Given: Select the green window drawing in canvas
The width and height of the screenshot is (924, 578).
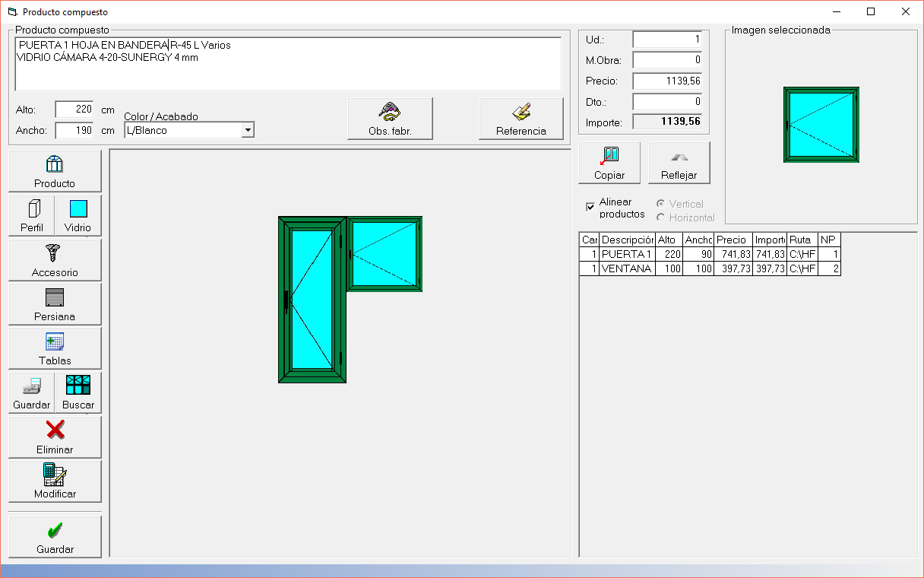Looking at the screenshot, I should (384, 253).
